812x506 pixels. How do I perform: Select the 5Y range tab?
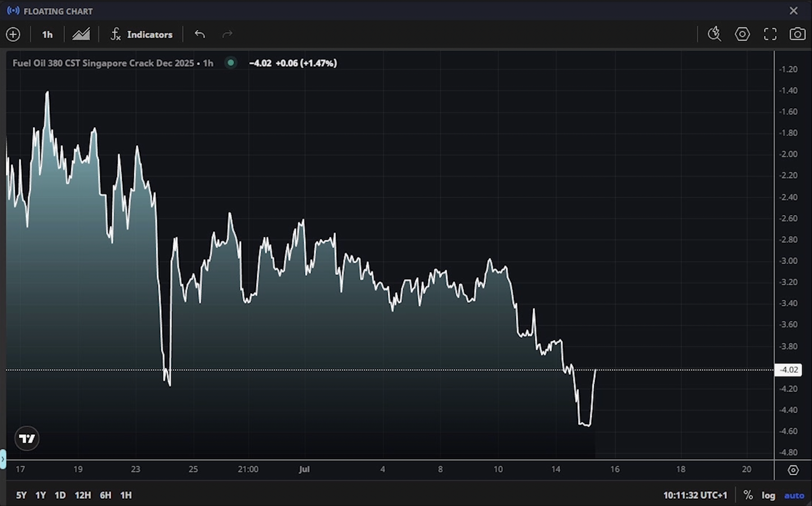[21, 495]
